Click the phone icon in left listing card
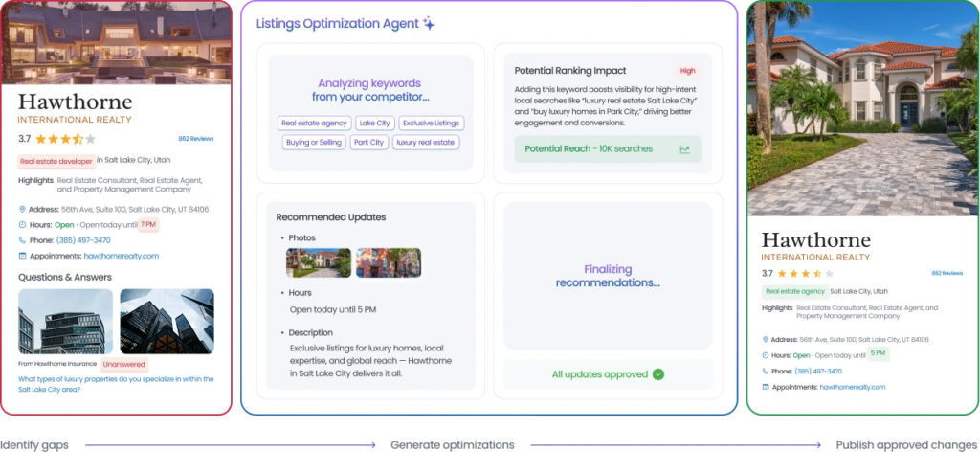980x452 pixels. click(x=22, y=240)
